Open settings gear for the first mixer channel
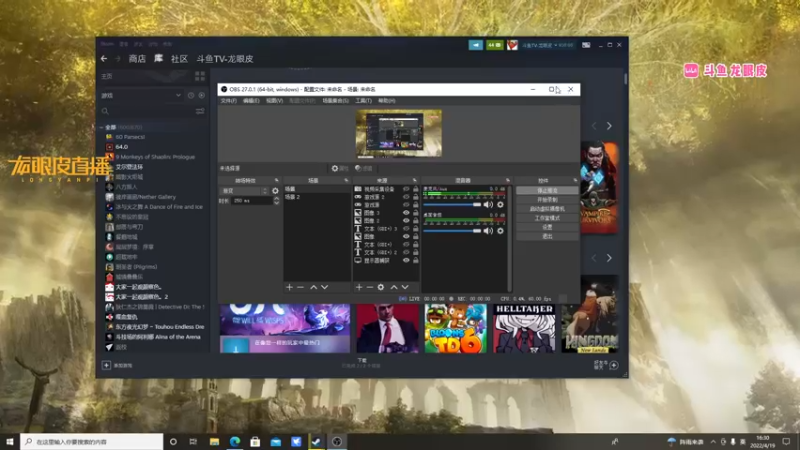The height and width of the screenshot is (450, 800). pos(500,205)
